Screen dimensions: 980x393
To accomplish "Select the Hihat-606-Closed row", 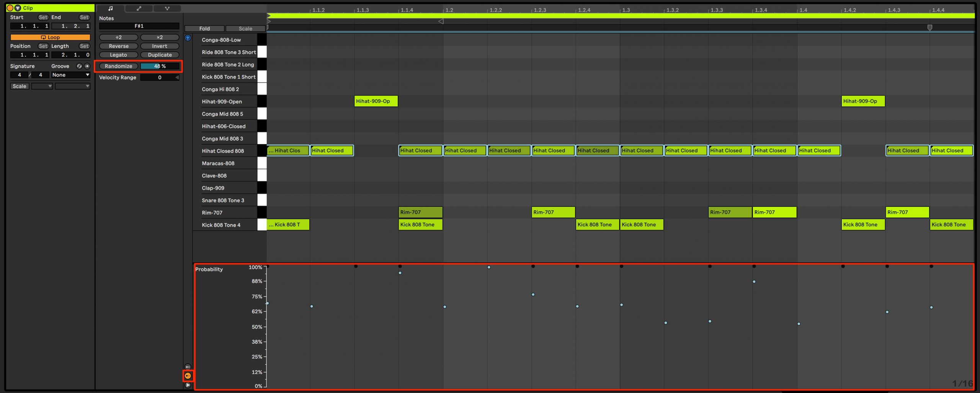I will tap(229, 126).
